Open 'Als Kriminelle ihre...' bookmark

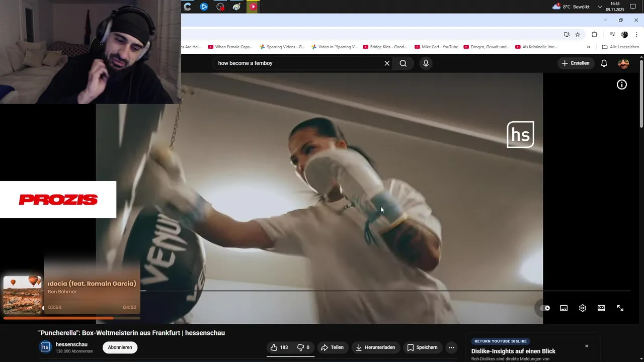pos(536,47)
